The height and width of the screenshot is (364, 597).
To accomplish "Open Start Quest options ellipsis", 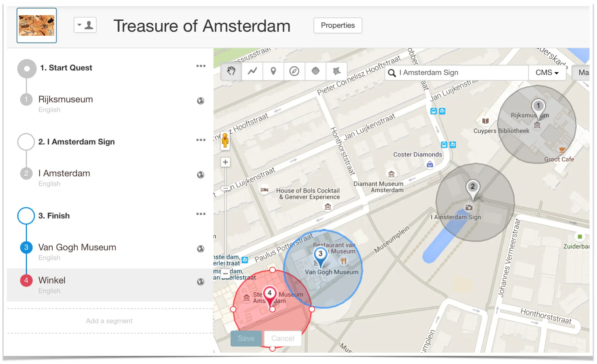I will coord(201,66).
